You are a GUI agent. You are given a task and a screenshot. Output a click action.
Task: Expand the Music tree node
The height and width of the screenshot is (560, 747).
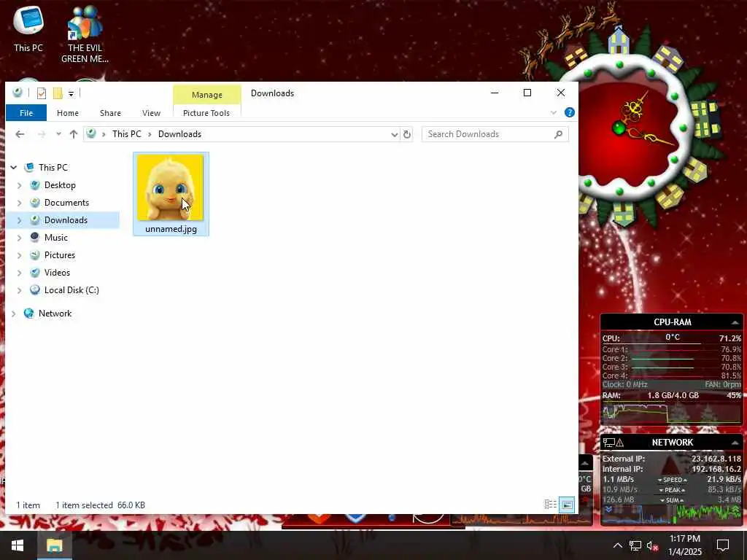point(20,238)
